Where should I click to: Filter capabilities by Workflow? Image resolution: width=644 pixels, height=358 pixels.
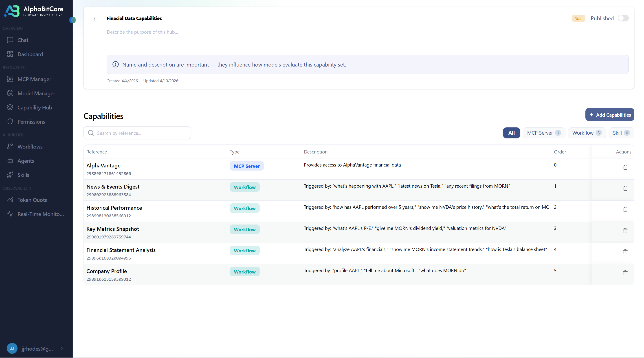[x=587, y=133]
